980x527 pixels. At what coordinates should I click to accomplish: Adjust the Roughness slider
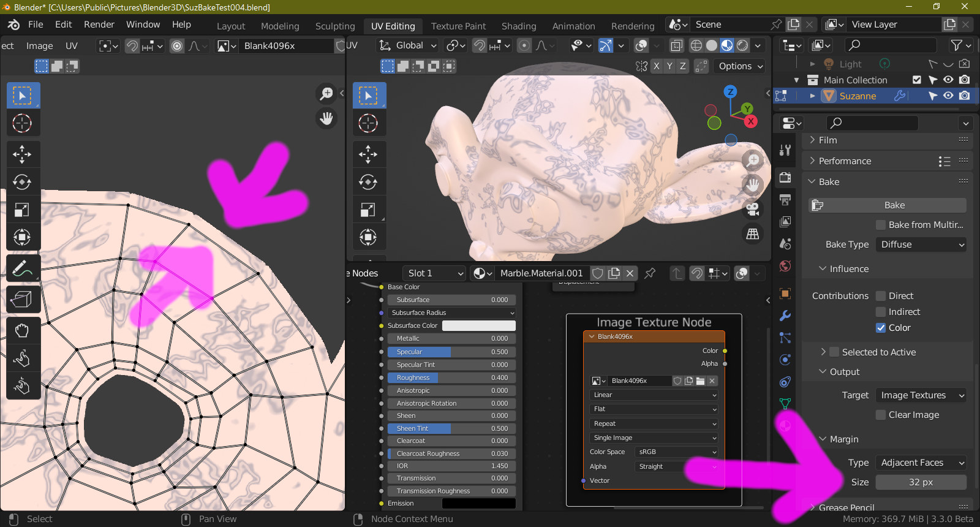[452, 378]
